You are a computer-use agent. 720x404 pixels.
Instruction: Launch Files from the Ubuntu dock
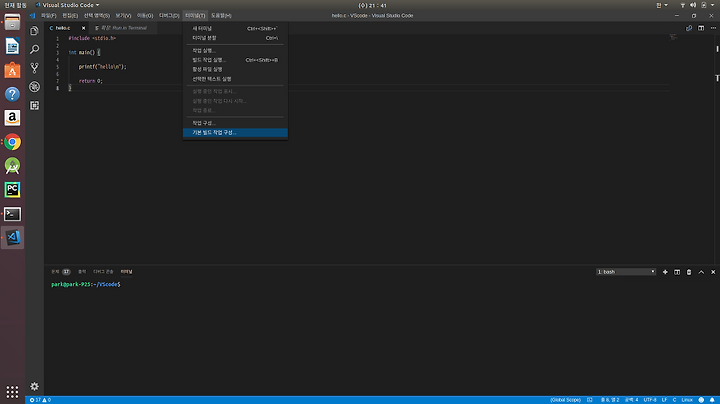point(12,22)
